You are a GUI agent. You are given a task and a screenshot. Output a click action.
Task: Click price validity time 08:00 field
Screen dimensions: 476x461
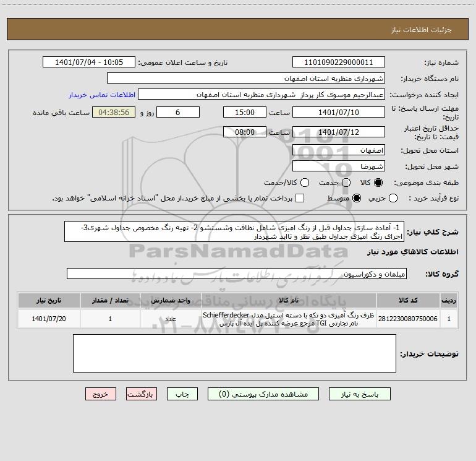[245, 132]
